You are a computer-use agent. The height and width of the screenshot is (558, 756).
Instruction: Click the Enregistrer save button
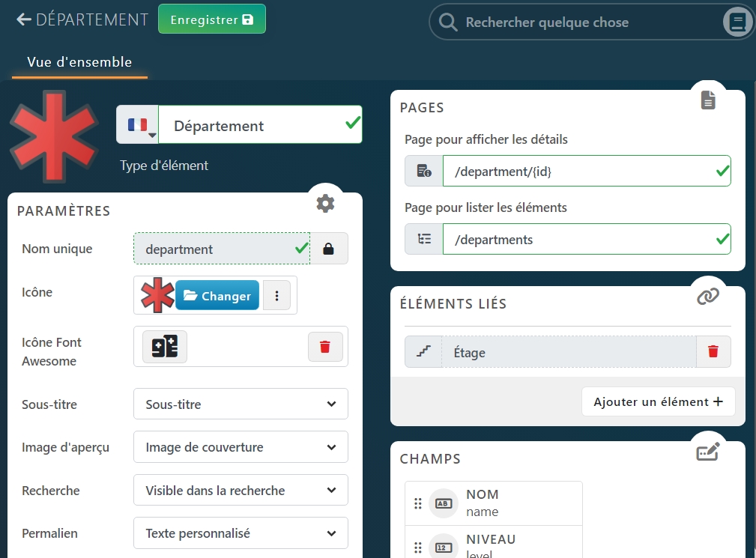[x=211, y=19]
